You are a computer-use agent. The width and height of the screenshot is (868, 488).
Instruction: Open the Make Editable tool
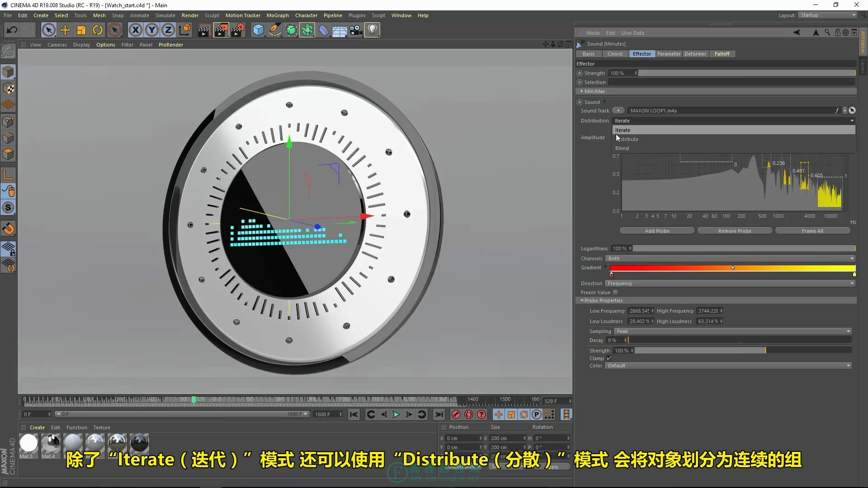pos(8,52)
